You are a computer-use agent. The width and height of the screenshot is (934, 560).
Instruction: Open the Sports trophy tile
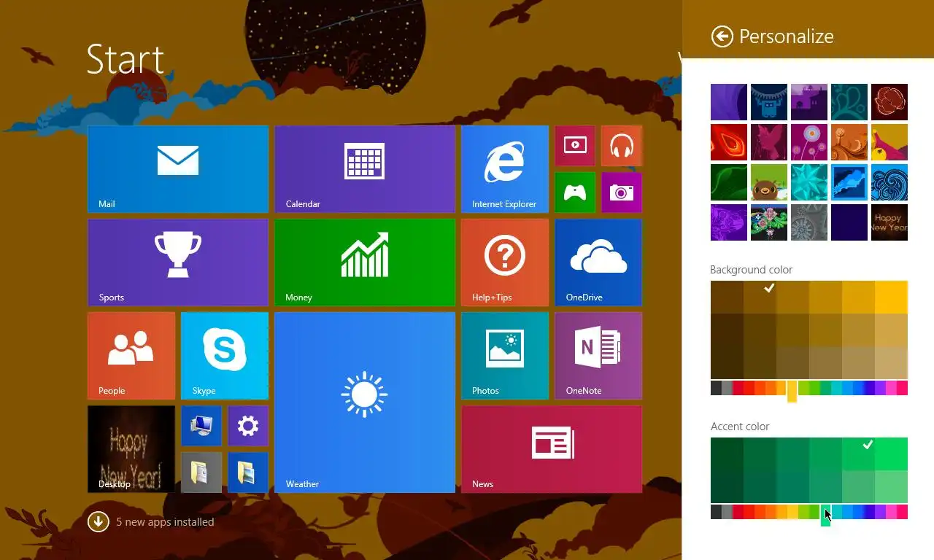178,262
